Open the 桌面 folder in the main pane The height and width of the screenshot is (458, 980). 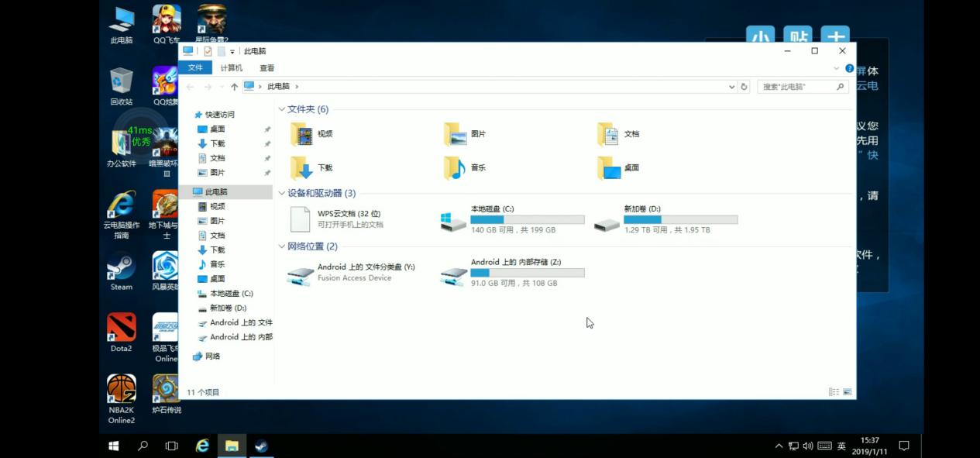(x=619, y=167)
